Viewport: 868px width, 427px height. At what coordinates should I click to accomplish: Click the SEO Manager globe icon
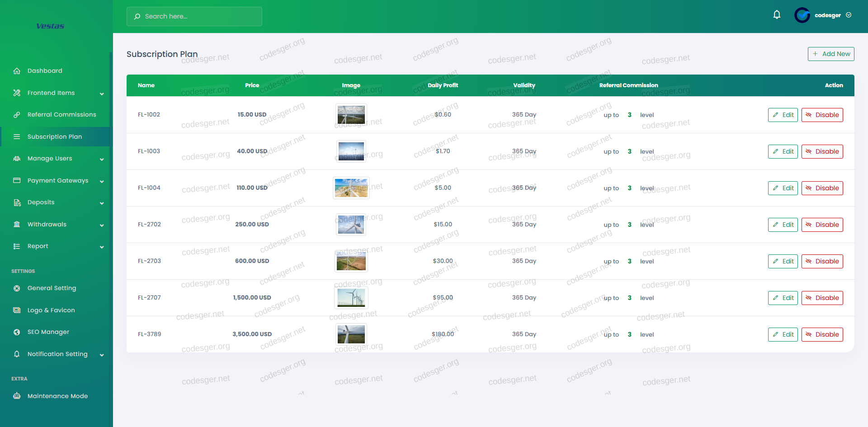tap(17, 332)
